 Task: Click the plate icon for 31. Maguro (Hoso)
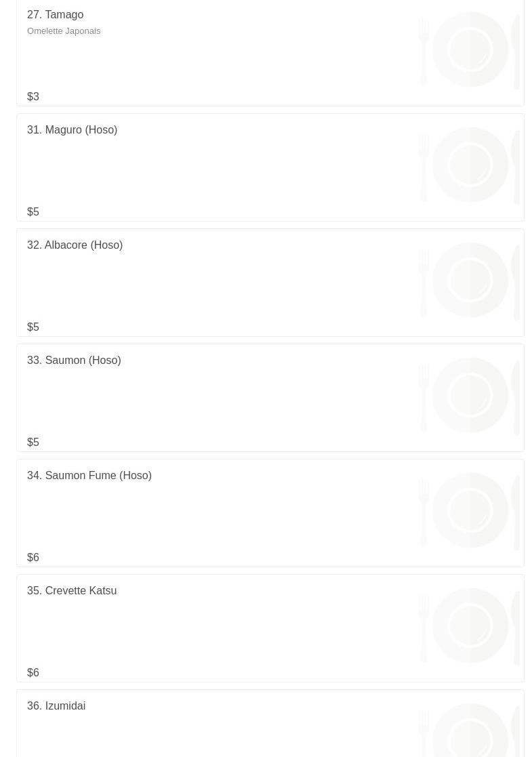(470, 165)
